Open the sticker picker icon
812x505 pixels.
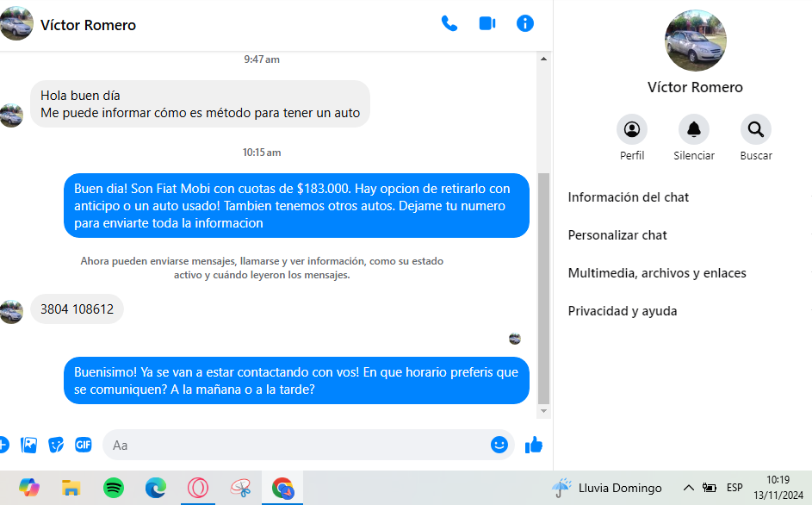(56, 445)
